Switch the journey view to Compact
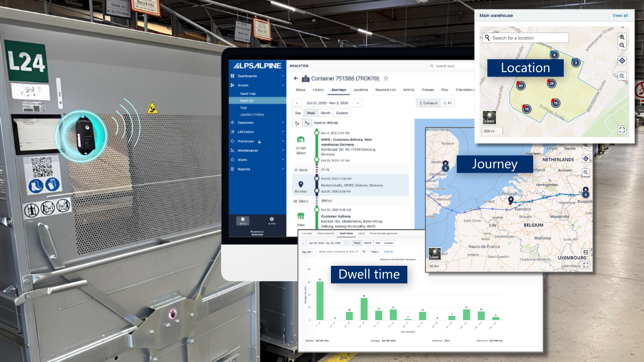Viewport: 644px width, 362px height. coord(428,103)
